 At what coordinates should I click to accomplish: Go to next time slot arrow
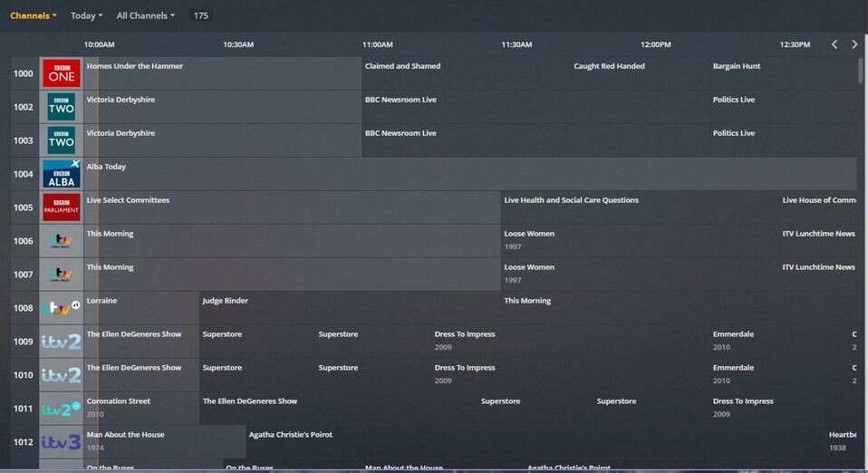click(x=854, y=44)
